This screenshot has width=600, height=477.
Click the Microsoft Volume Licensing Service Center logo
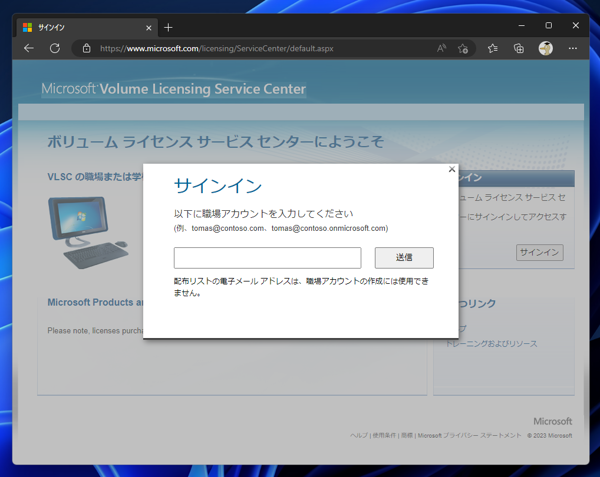tap(174, 89)
